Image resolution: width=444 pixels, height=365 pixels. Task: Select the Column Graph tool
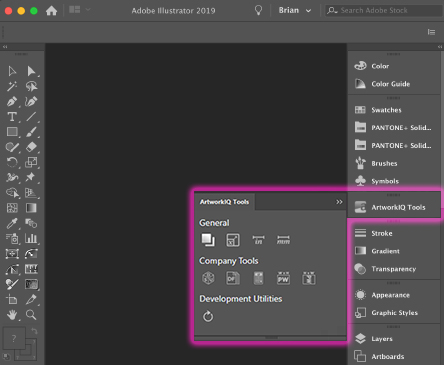pos(31,238)
